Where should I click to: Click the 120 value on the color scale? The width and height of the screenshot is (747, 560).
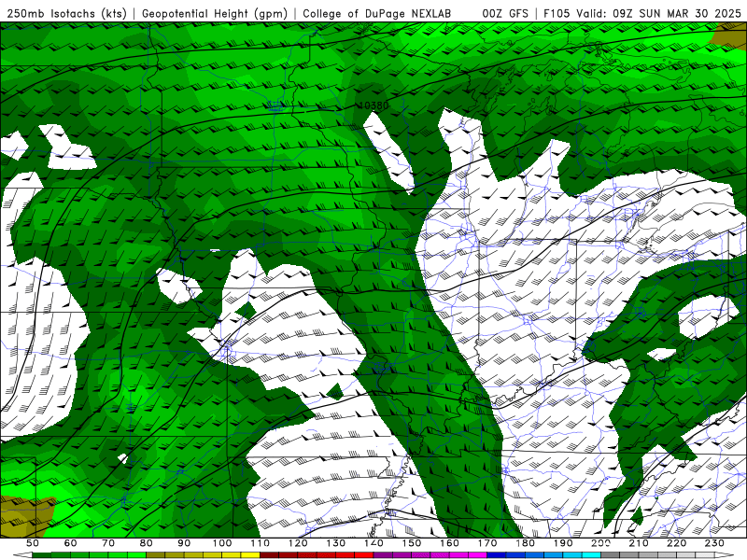click(298, 543)
